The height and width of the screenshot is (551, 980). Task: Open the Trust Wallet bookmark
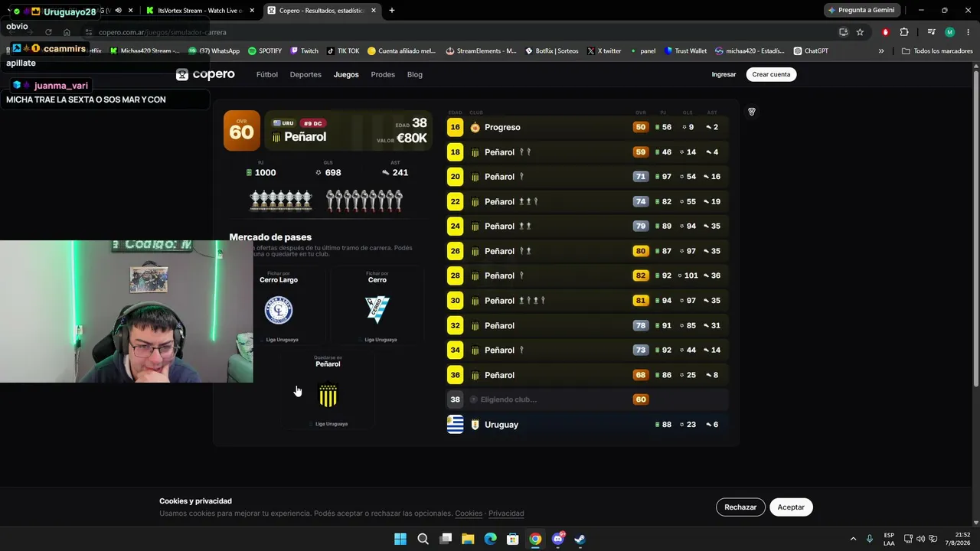click(685, 51)
